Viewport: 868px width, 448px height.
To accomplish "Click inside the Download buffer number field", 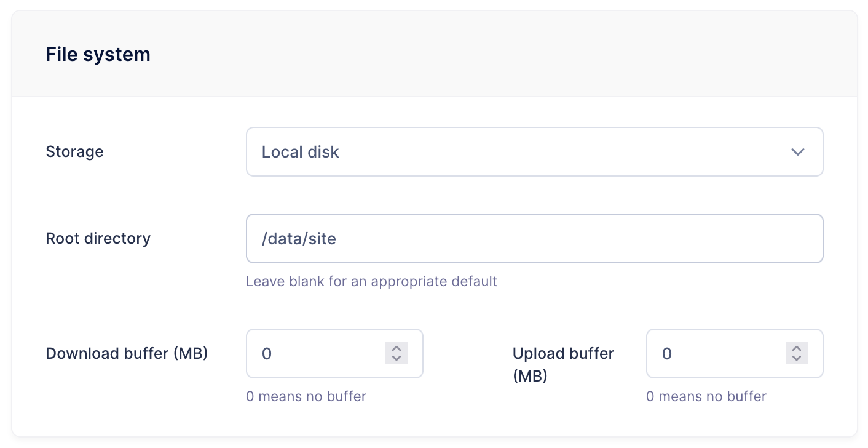I will [334, 353].
